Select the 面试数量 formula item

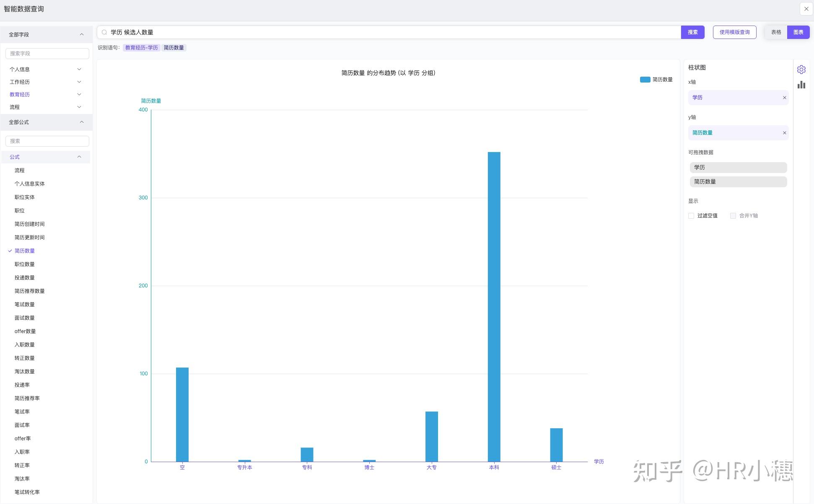click(25, 318)
